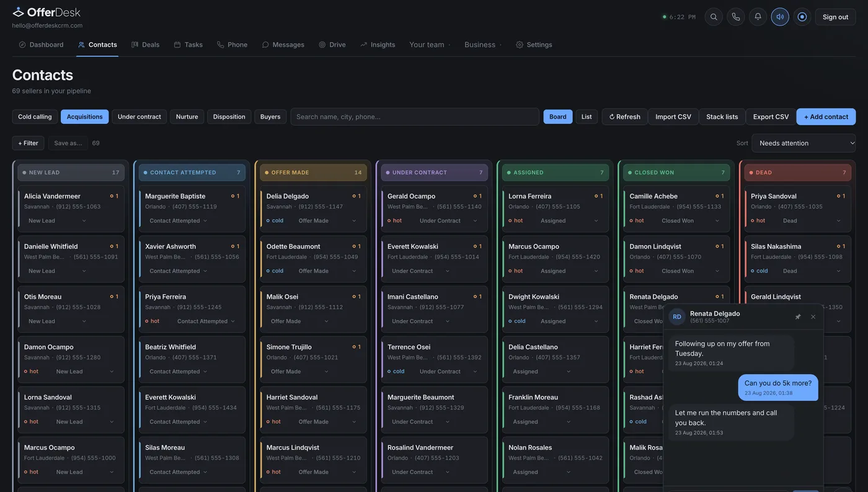Open Gerald Ocampo's Under Contract status dropdown
The image size is (868, 492).
click(x=448, y=221)
